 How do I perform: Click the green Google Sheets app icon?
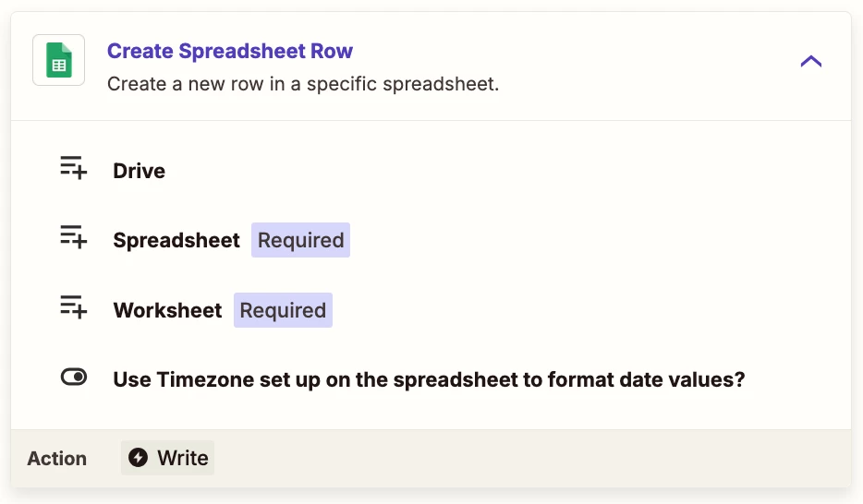point(59,60)
